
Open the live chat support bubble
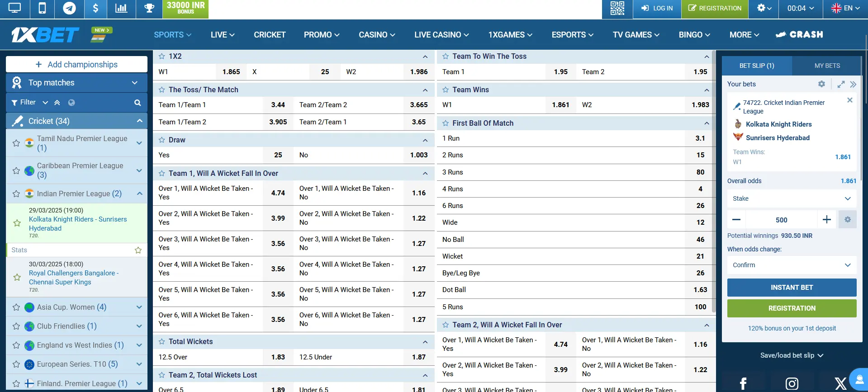(x=859, y=379)
